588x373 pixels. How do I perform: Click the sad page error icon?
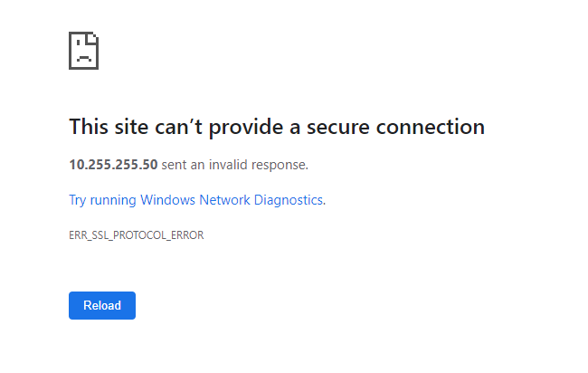[83, 51]
